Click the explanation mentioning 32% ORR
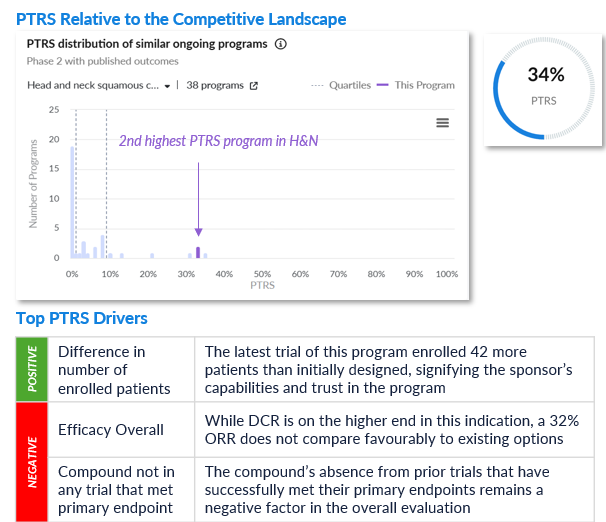Screen dimensions: 606x522 pyautogui.click(x=394, y=430)
